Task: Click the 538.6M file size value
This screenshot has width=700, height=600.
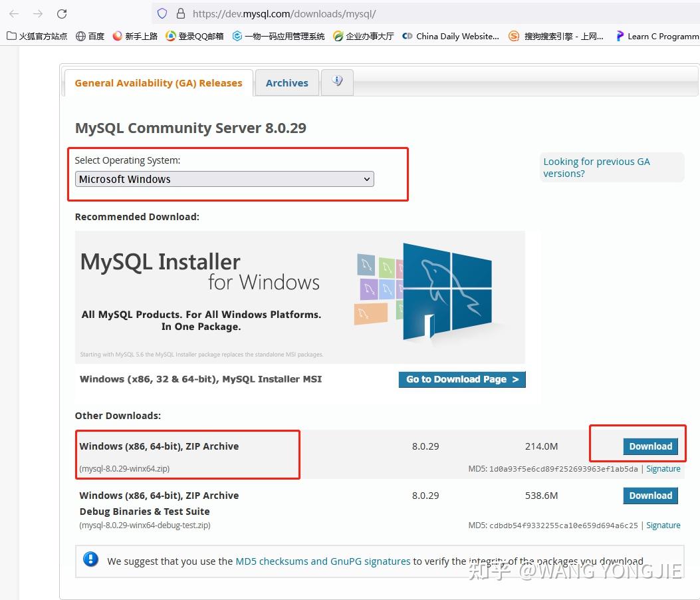Action: pyautogui.click(x=542, y=496)
